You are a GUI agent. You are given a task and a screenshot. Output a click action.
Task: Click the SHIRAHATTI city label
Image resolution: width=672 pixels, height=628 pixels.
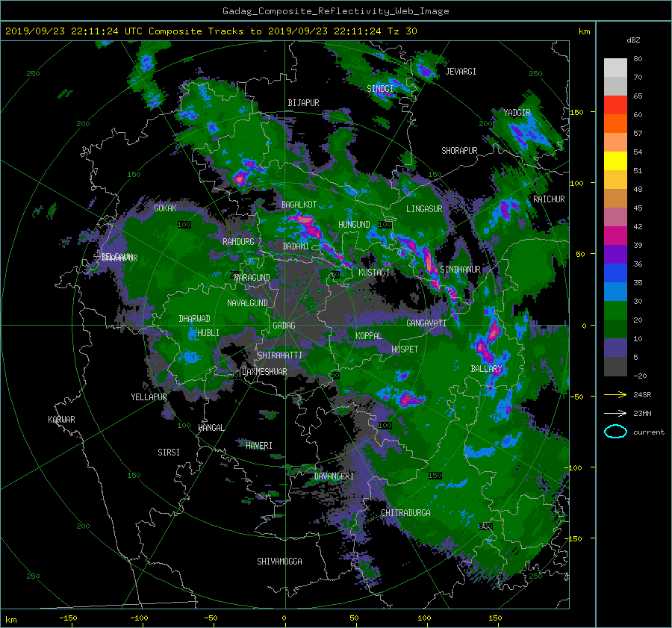pyautogui.click(x=280, y=355)
